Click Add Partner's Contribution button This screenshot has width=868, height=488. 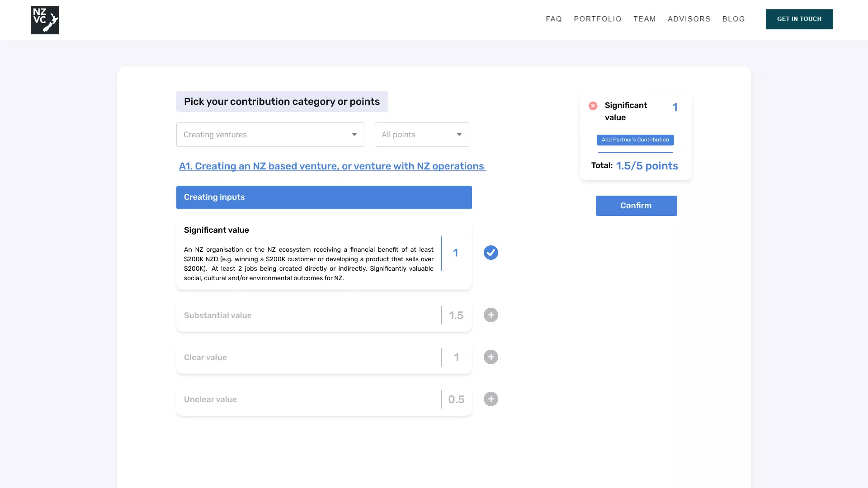coord(635,140)
